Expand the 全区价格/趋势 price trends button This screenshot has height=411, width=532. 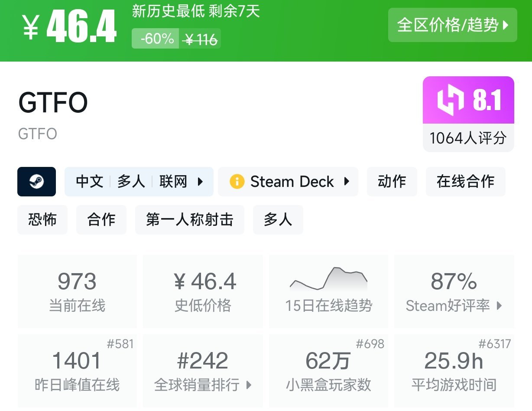[453, 25]
